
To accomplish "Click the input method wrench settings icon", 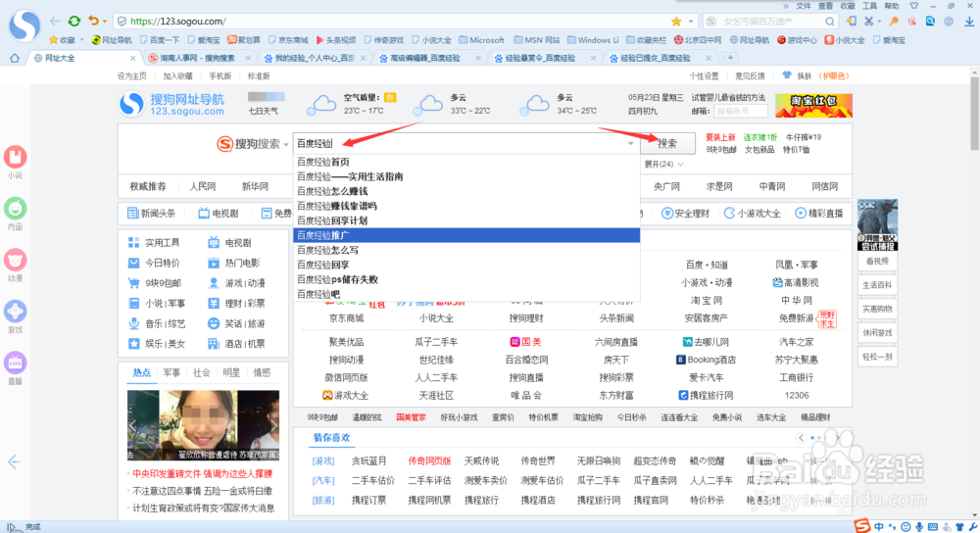I will coord(972,527).
